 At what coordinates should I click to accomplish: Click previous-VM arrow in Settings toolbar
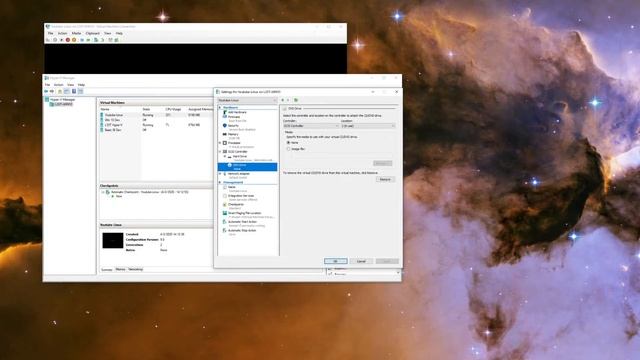pyautogui.click(x=282, y=100)
